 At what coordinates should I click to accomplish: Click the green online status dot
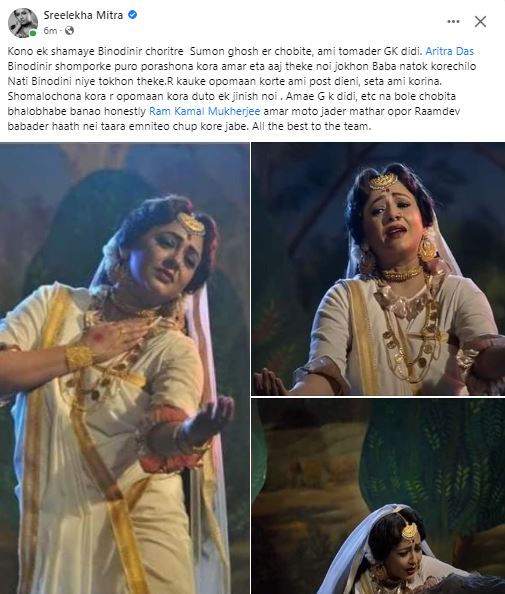click(x=33, y=33)
